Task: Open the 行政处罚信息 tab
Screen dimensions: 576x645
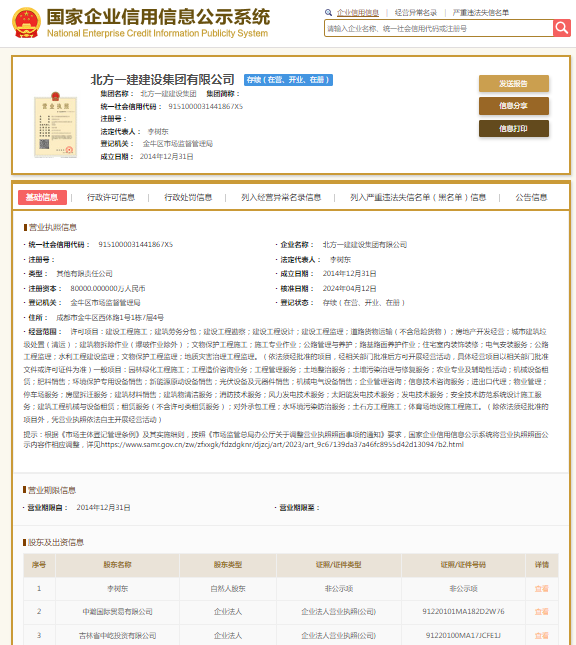Action: click(x=188, y=197)
